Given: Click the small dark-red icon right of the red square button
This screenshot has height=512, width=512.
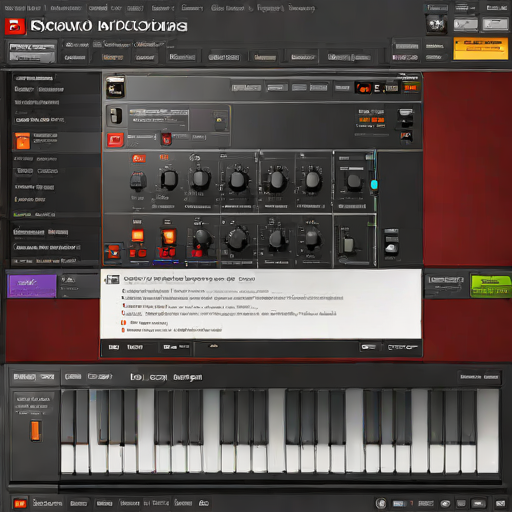Looking at the screenshot, I should (x=166, y=139).
